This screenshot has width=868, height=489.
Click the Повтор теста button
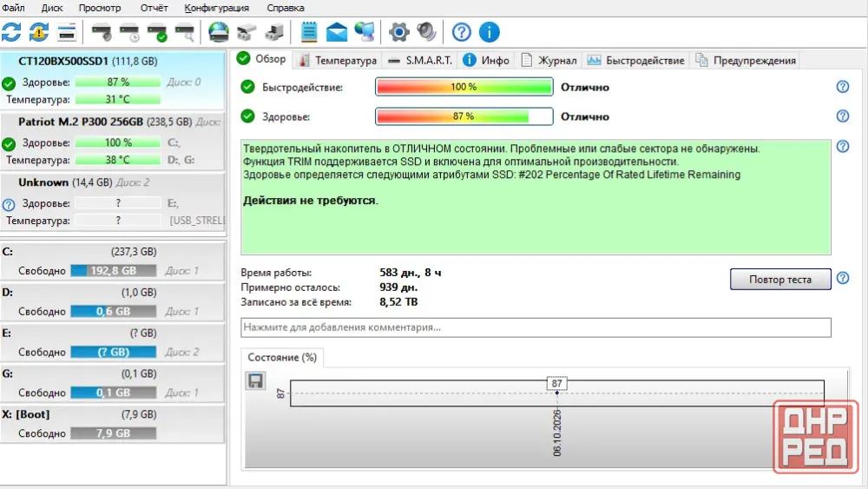(x=780, y=279)
